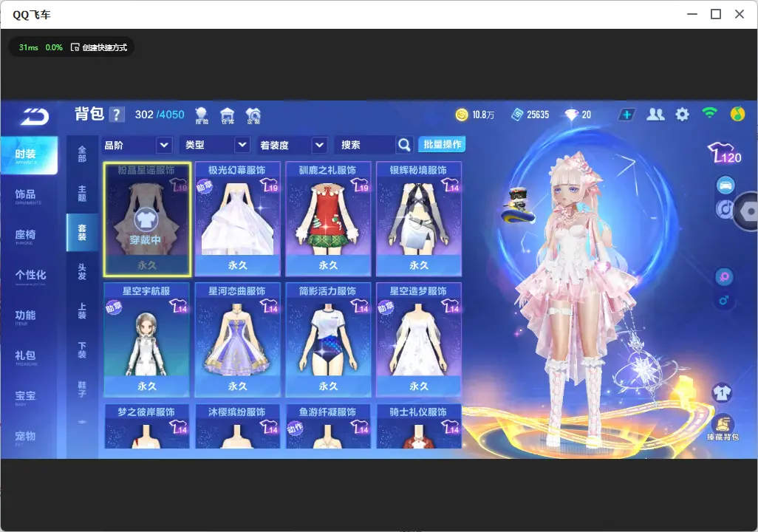Screen dimensions: 758x532
Task: Open the backpack help question mark
Action: click(117, 115)
